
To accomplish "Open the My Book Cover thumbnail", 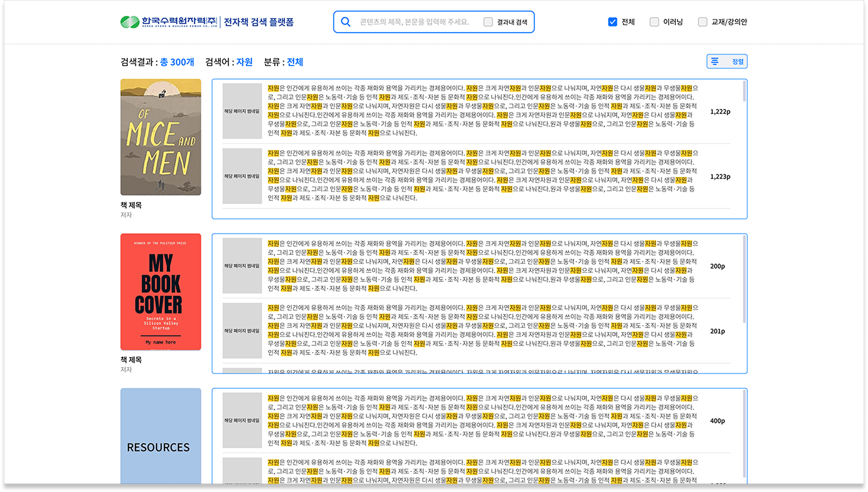I will point(161,292).
